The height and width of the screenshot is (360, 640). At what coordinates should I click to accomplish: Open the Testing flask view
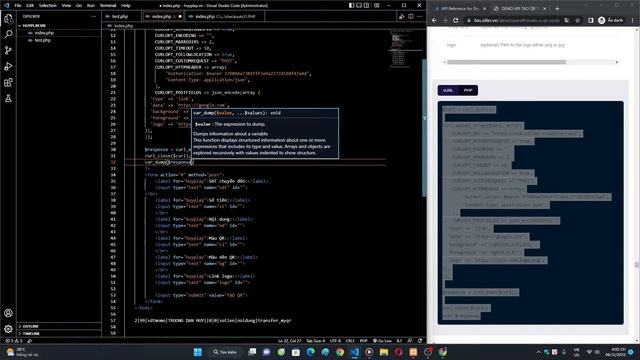point(8,98)
